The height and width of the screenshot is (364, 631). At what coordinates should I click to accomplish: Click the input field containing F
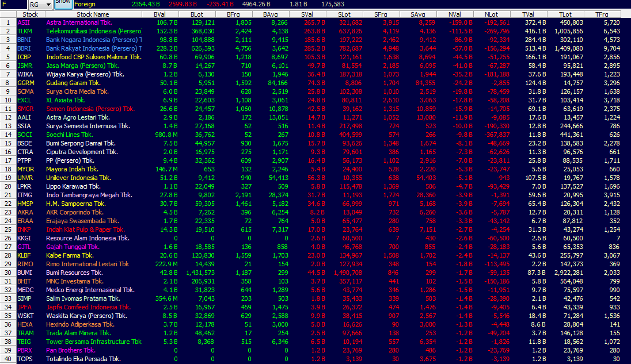coord(13,5)
